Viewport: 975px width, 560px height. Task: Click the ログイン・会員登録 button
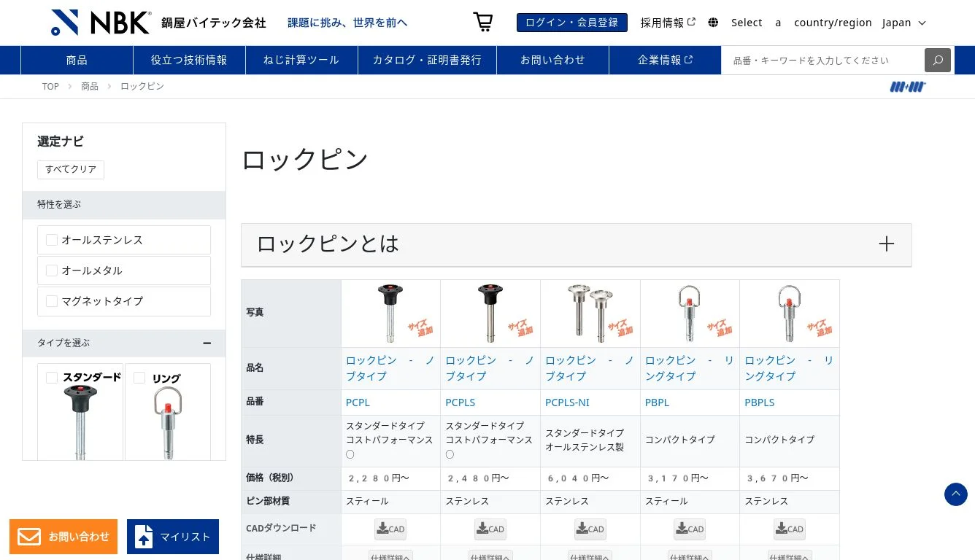coord(572,23)
